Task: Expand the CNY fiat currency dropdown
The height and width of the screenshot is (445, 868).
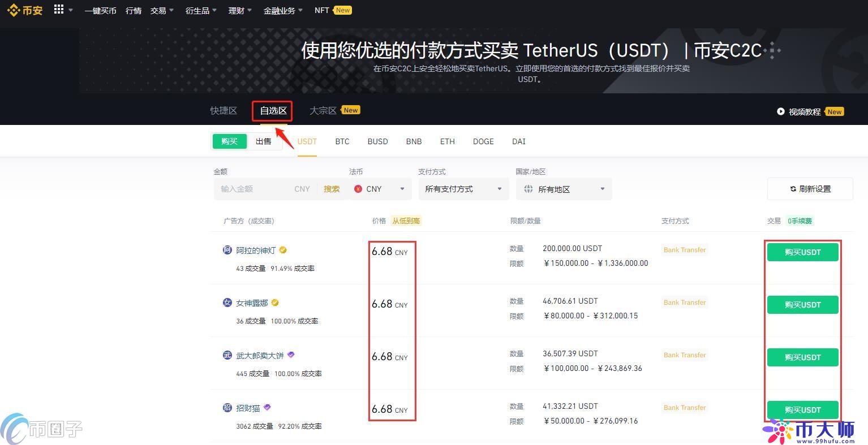Action: 380,189
